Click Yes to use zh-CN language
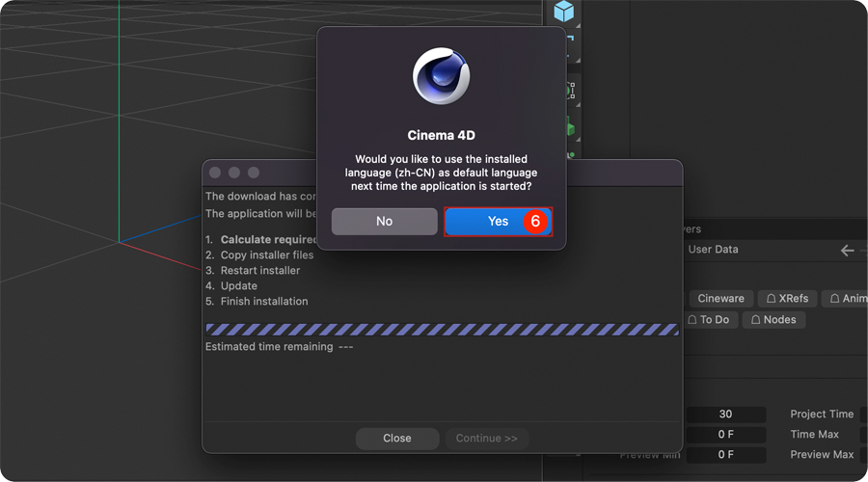This screenshot has height=482, width=868. pyautogui.click(x=498, y=222)
